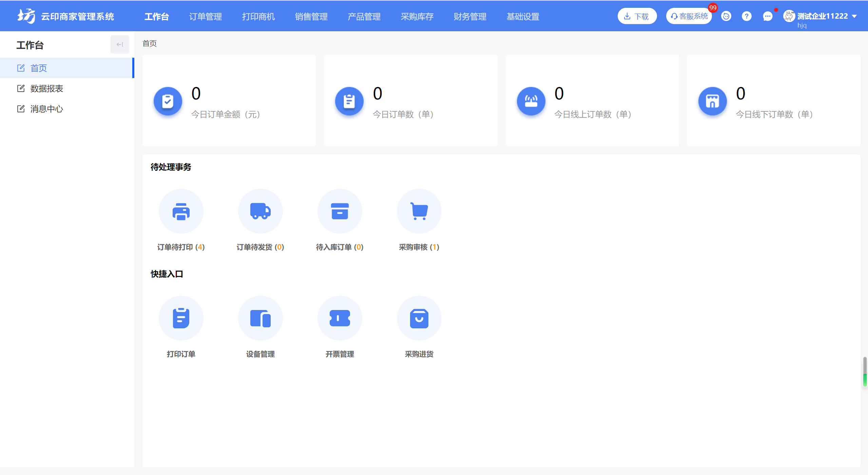868x475 pixels.
Task: Open 订单待打印 printer icon
Action: pos(181,211)
